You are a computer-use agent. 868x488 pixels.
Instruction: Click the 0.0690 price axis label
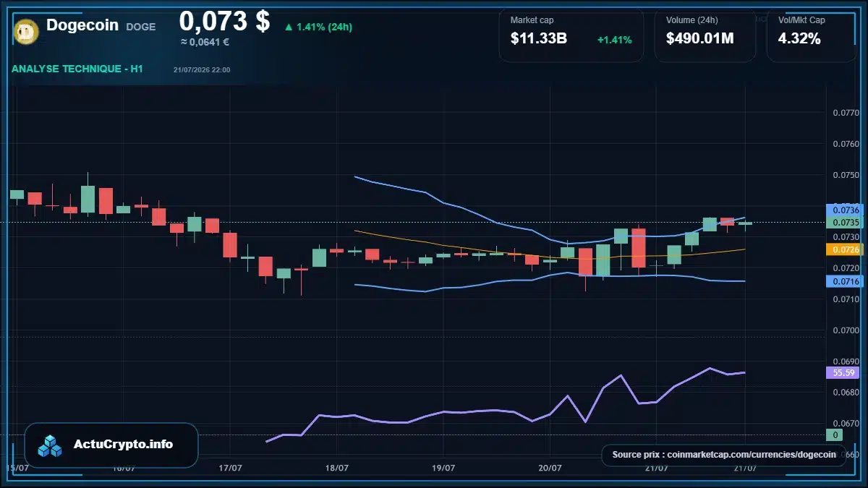tap(846, 361)
